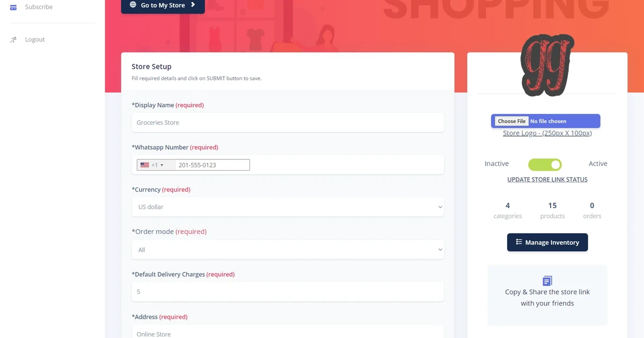Select Logout from the sidebar menu

[x=35, y=40]
